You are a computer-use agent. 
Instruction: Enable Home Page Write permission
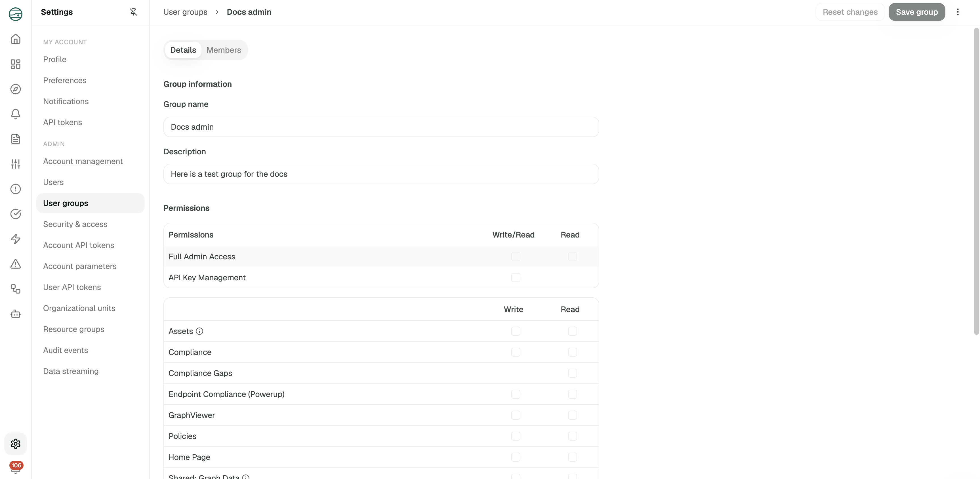516,457
